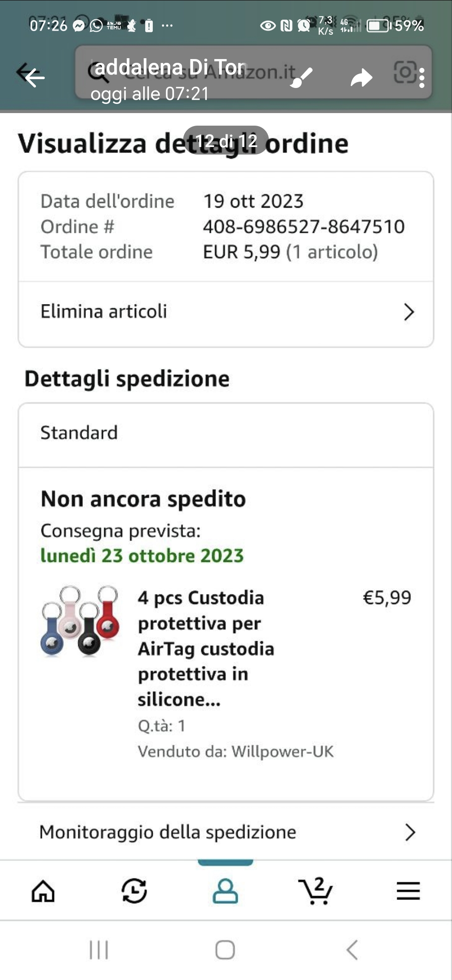
Task: Tap the share forward arrow icon
Action: point(361,78)
